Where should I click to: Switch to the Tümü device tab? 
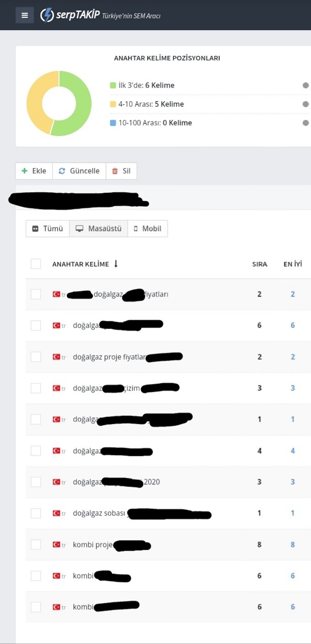(x=48, y=228)
